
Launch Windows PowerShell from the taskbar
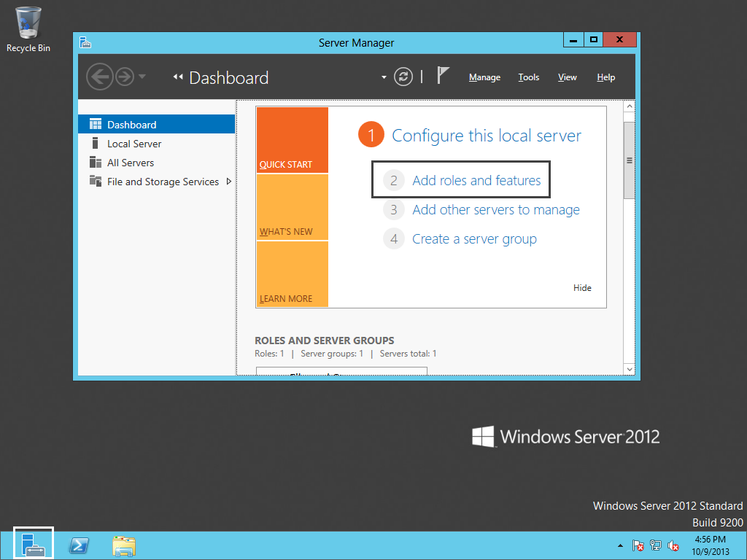click(79, 545)
